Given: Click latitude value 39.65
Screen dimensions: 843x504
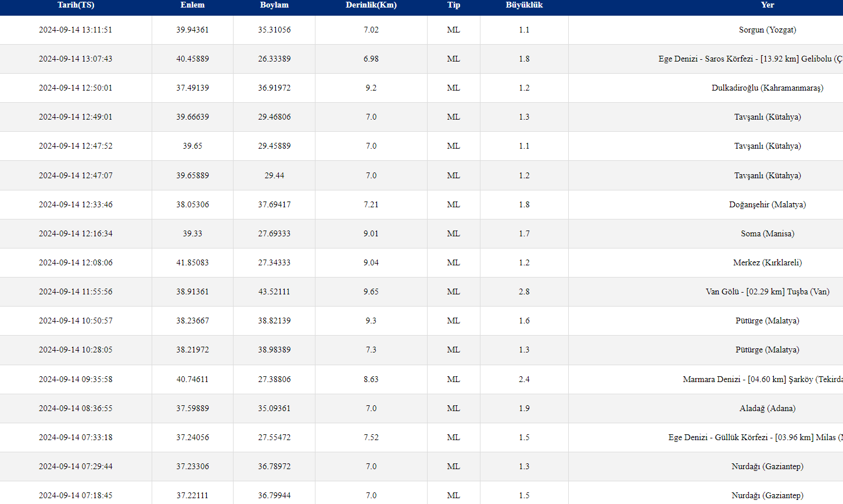Looking at the screenshot, I should click(x=192, y=146).
